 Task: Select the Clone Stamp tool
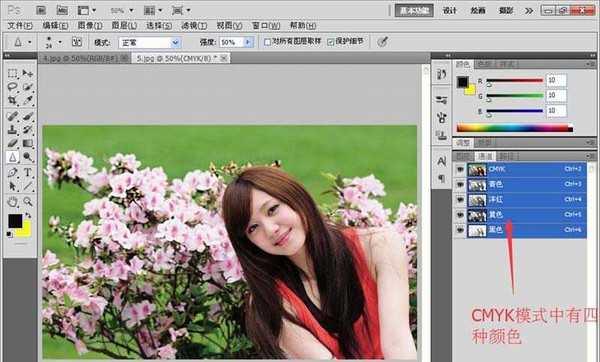tap(13, 129)
